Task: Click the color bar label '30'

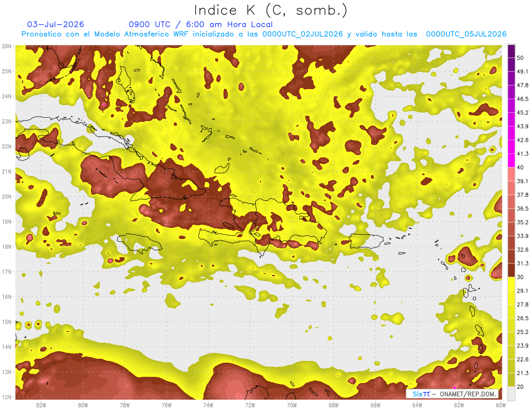Action: (521, 277)
